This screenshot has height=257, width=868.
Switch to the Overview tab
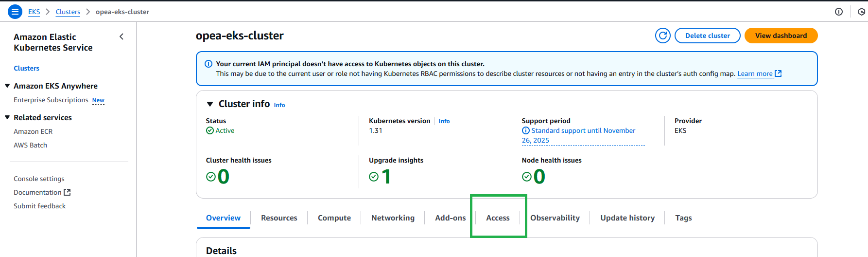pyautogui.click(x=223, y=218)
